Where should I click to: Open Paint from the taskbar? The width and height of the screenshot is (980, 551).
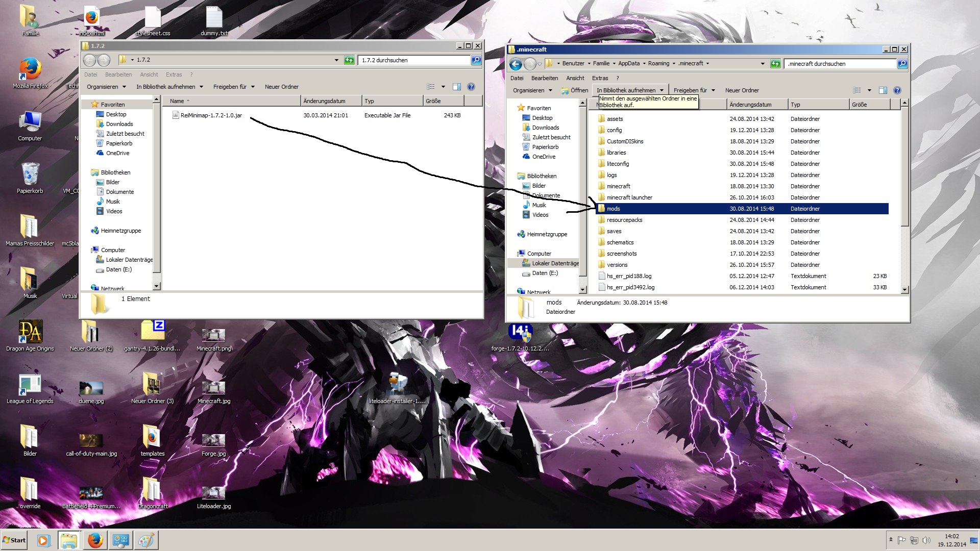coord(146,540)
